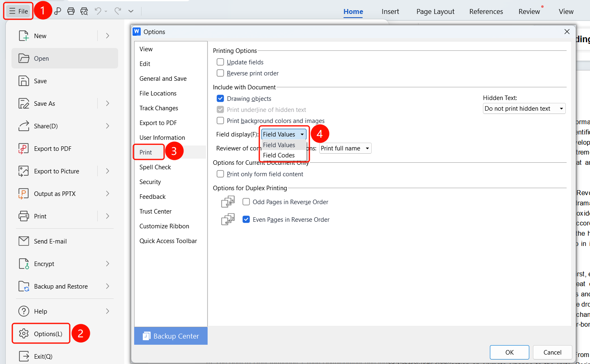Click the print preview icon in toolbar
590x364 pixels.
click(x=84, y=11)
